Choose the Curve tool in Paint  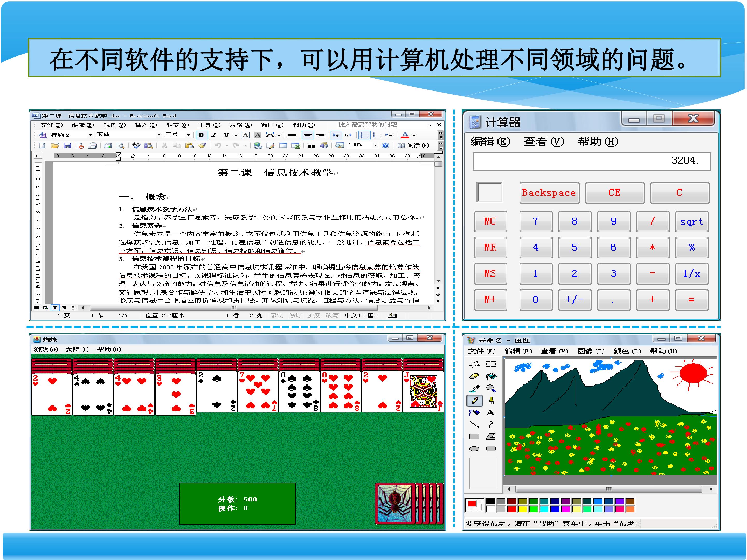tap(491, 424)
